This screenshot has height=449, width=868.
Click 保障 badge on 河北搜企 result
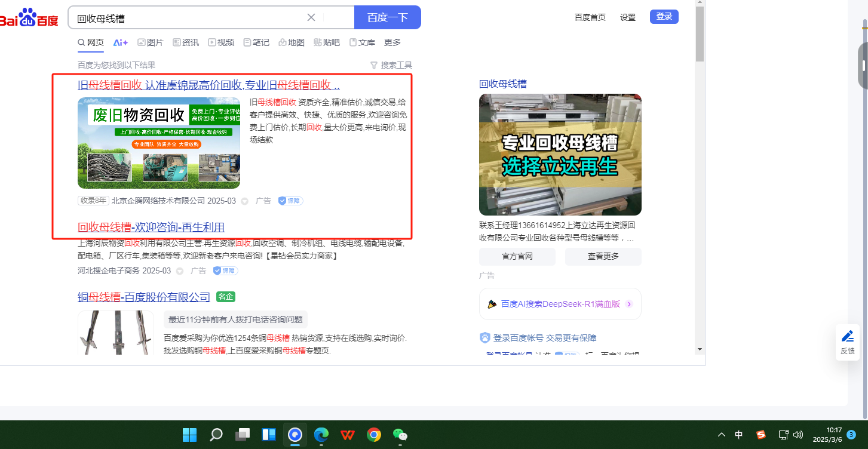(x=225, y=271)
